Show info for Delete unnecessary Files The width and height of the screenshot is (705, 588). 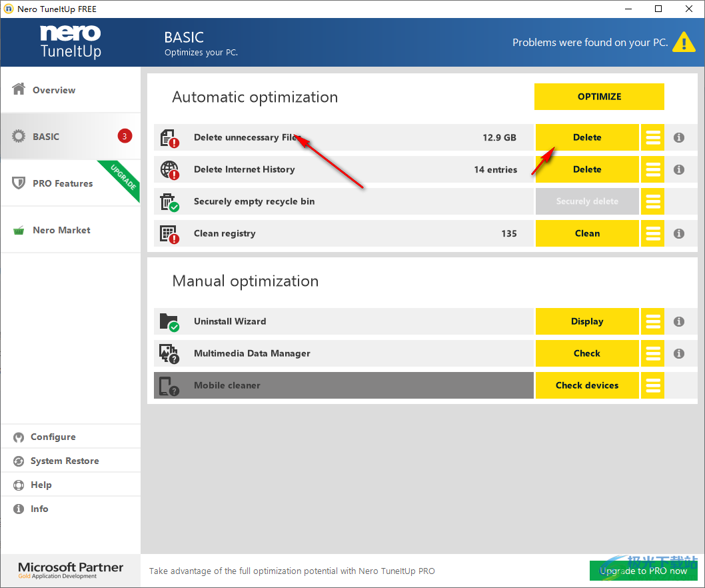pyautogui.click(x=679, y=137)
